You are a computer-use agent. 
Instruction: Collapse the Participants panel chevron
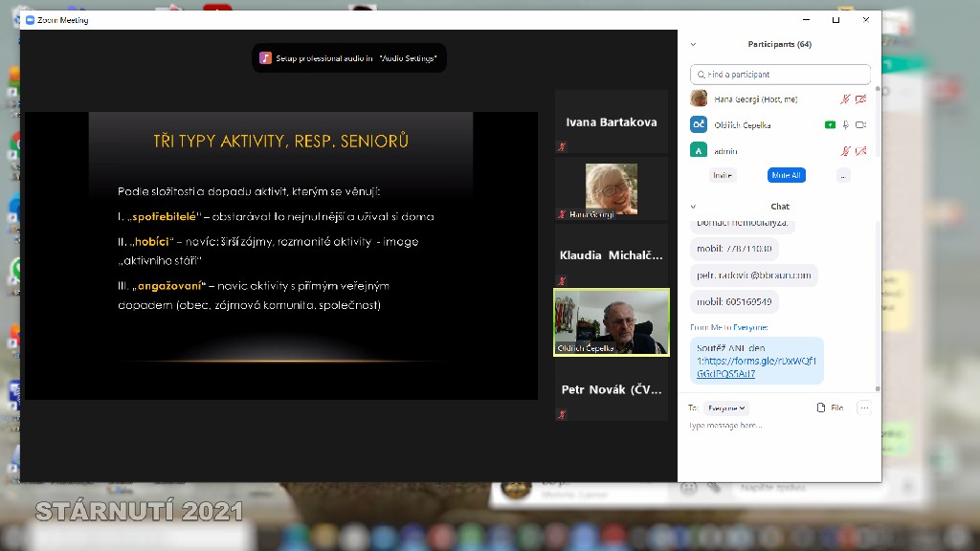(693, 44)
